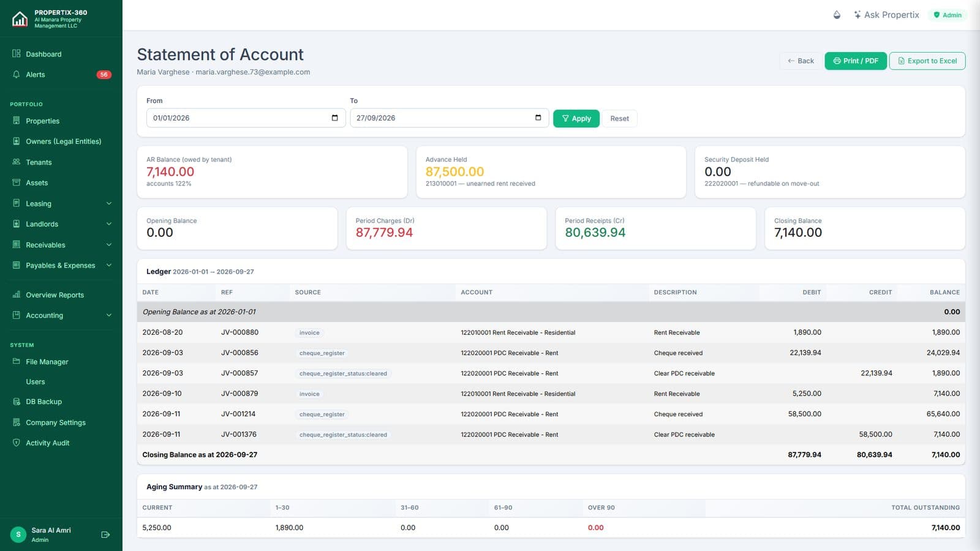Open the From date calendar picker icon
The height and width of the screenshot is (551, 980).
[x=334, y=118]
